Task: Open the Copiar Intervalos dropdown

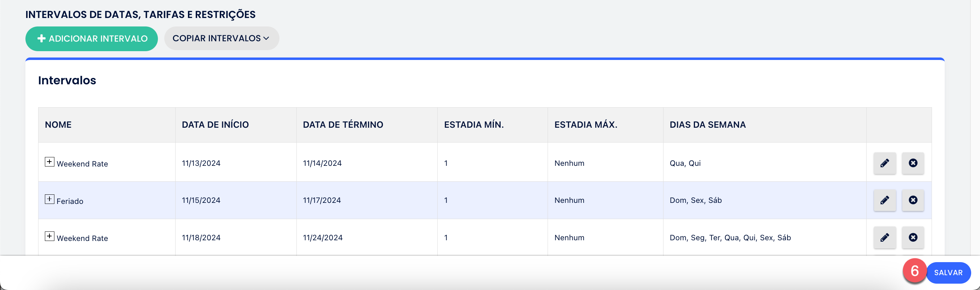Action: [222, 38]
